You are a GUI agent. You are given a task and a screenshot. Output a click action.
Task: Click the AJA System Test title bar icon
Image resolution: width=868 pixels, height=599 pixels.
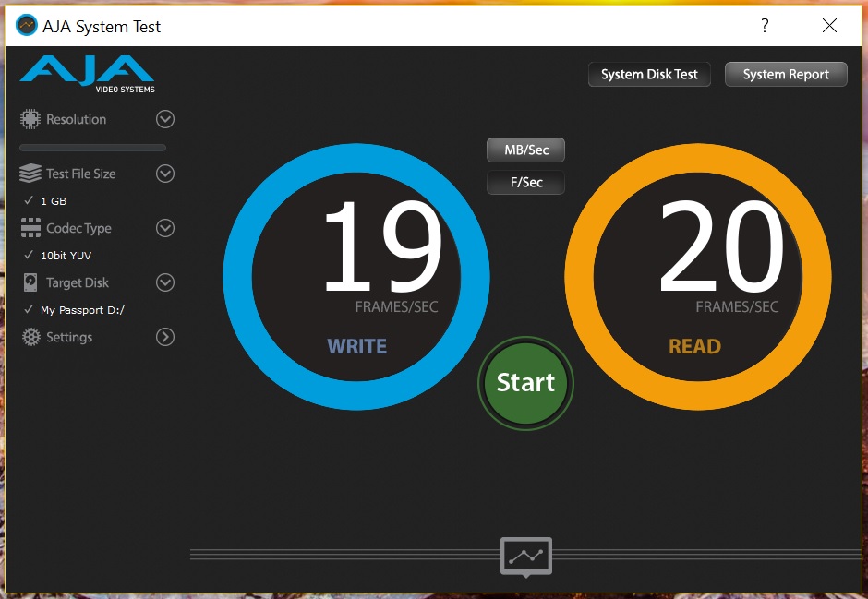[x=26, y=26]
